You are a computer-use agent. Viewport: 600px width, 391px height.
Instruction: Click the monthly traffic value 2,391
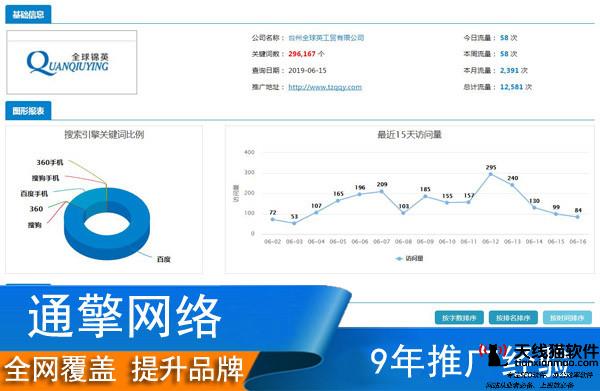coord(509,70)
